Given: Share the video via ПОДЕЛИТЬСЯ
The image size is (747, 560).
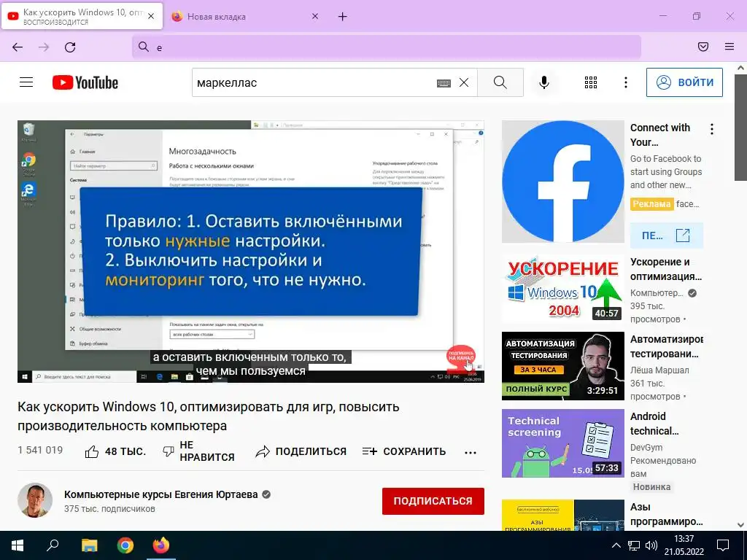Looking at the screenshot, I should click(301, 451).
